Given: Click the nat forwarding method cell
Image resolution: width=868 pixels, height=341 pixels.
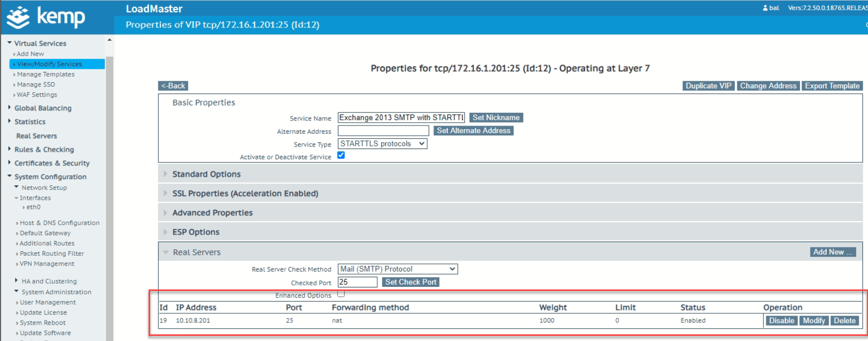Looking at the screenshot, I should click(x=337, y=321).
